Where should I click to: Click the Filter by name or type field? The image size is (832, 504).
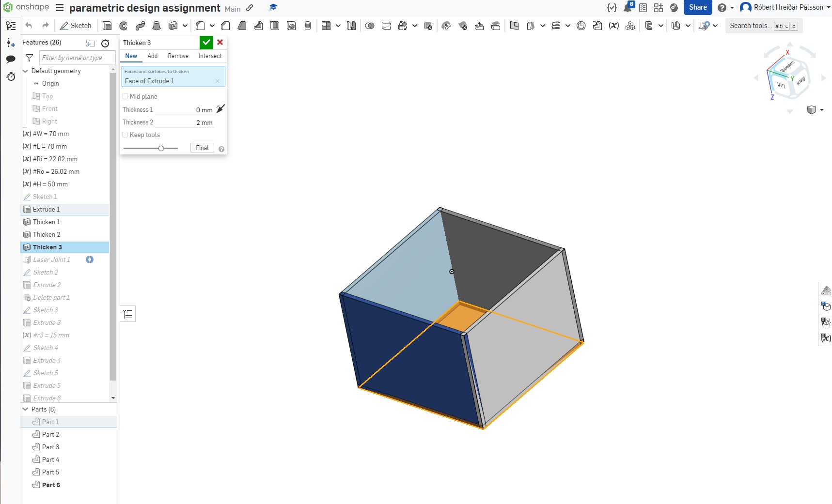click(x=77, y=58)
